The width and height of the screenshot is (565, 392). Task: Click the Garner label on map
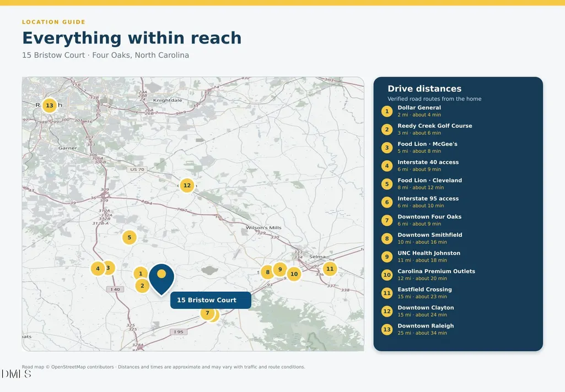[x=67, y=148]
